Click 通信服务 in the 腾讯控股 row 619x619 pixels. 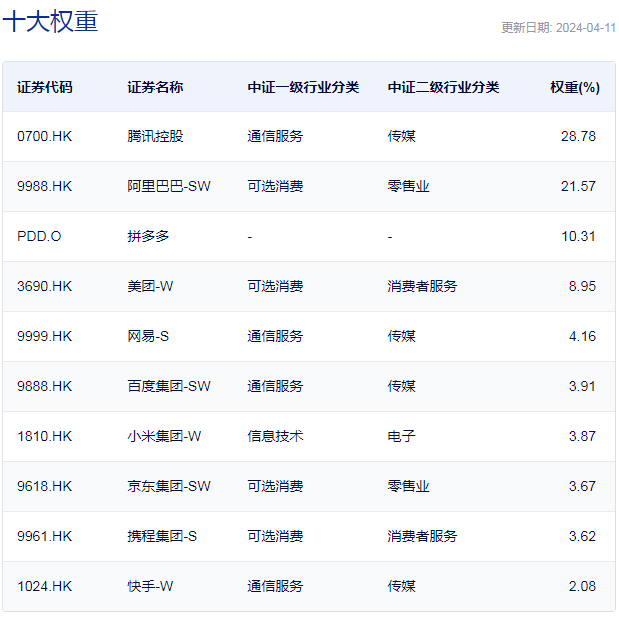275,137
